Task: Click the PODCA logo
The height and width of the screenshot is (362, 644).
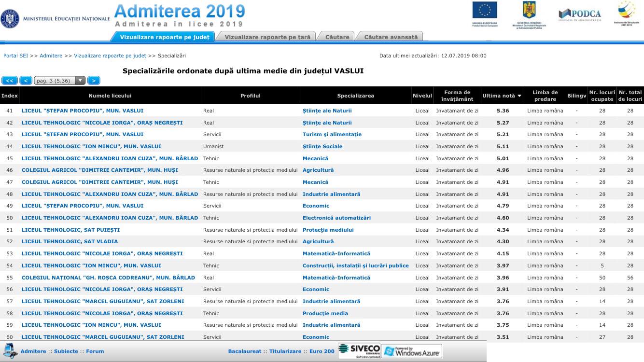Action: tap(579, 14)
